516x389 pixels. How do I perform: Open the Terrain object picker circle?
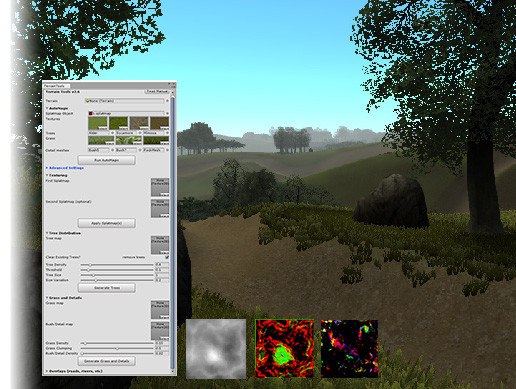click(167, 101)
